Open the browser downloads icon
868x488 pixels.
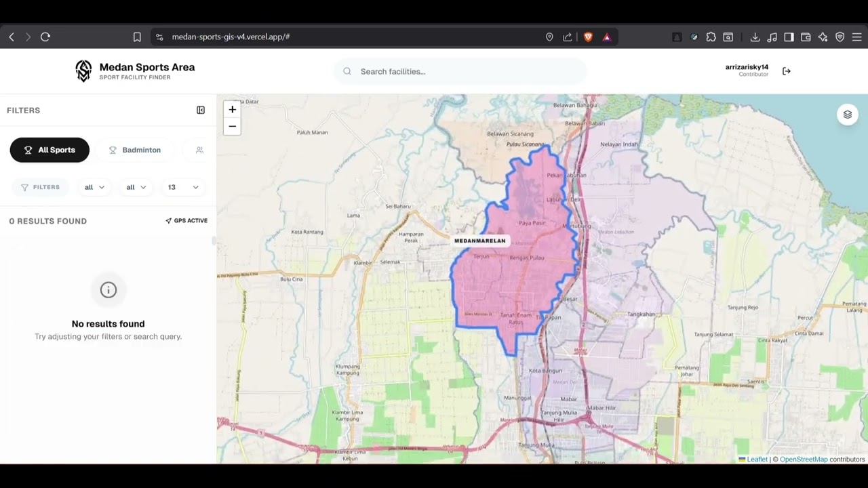tap(755, 37)
